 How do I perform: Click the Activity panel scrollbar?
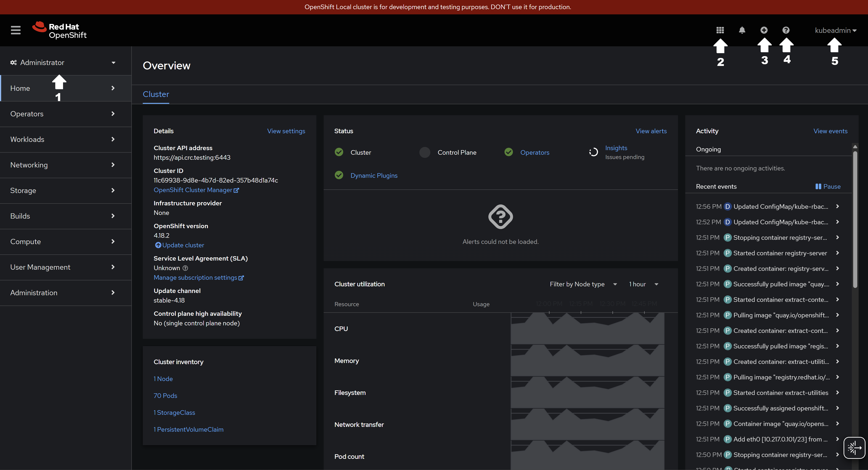[x=855, y=219]
